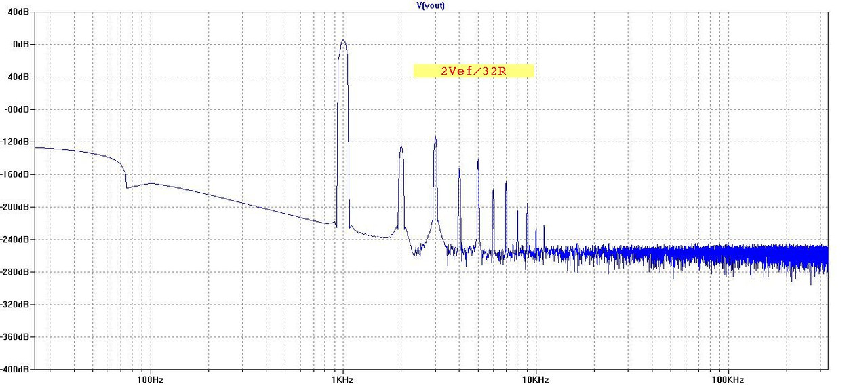Click the V(vout) trace label
Viewport: 868px width, 386px height.
430,5
